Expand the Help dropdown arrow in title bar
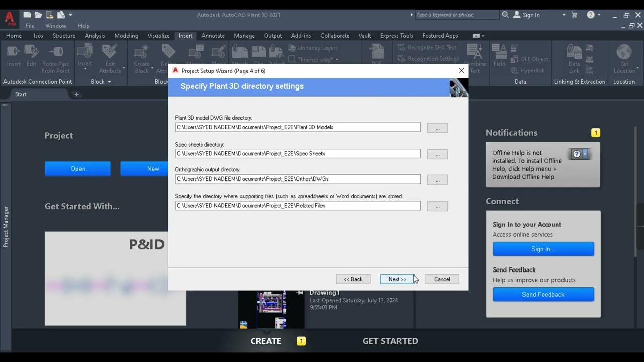Image resolution: width=644 pixels, height=362 pixels. [599, 15]
